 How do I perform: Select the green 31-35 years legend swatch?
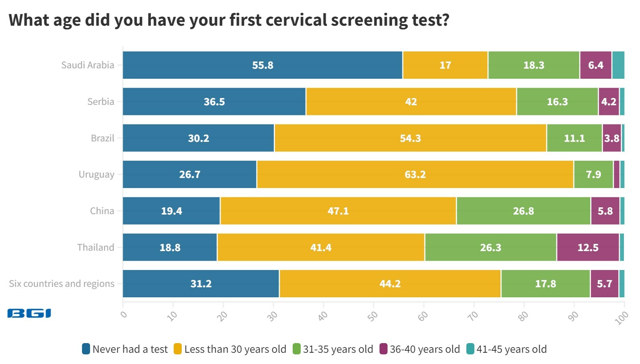pos(297,349)
